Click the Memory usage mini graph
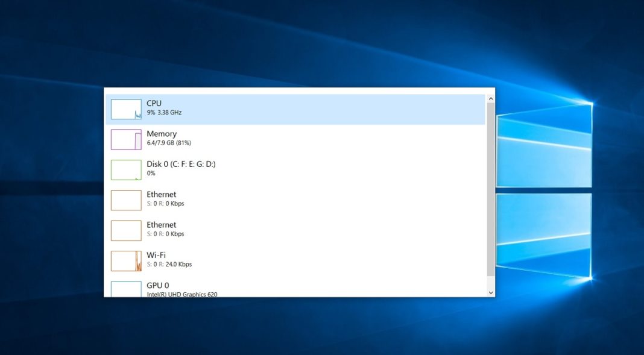Viewport: 644px width, 355px height. click(x=125, y=138)
